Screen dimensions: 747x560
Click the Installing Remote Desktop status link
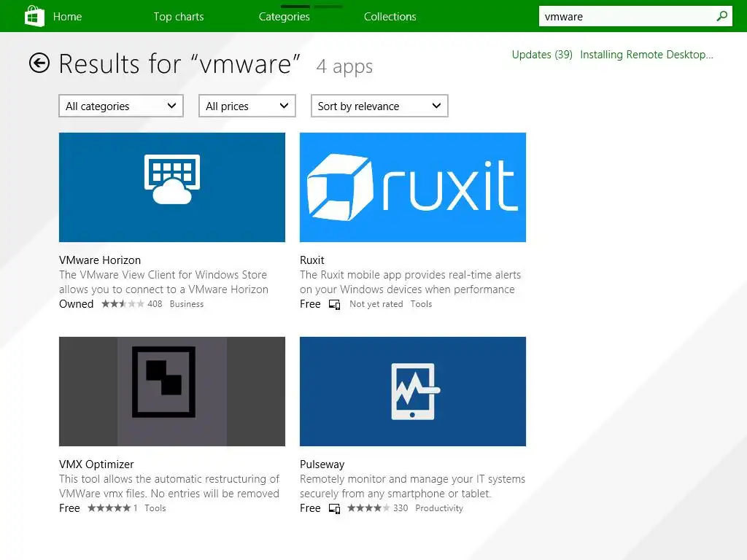click(x=646, y=55)
